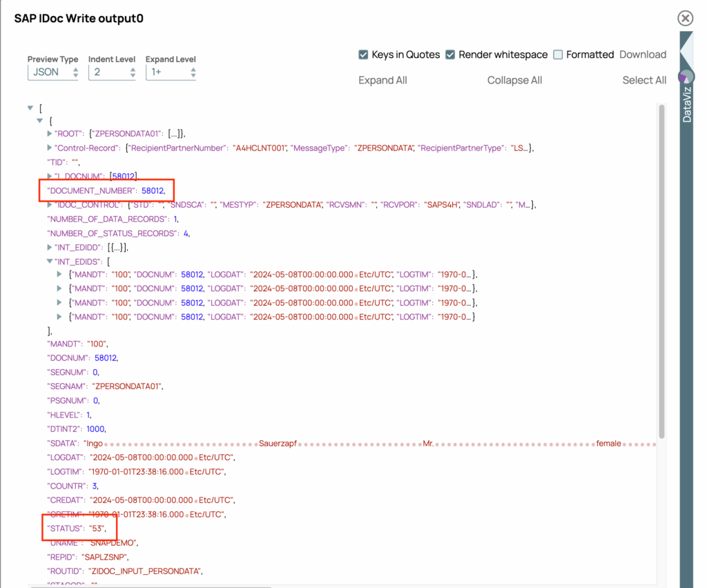The width and height of the screenshot is (707, 588).
Task: Expand the INT_EDIDD array node
Action: pyautogui.click(x=49, y=247)
